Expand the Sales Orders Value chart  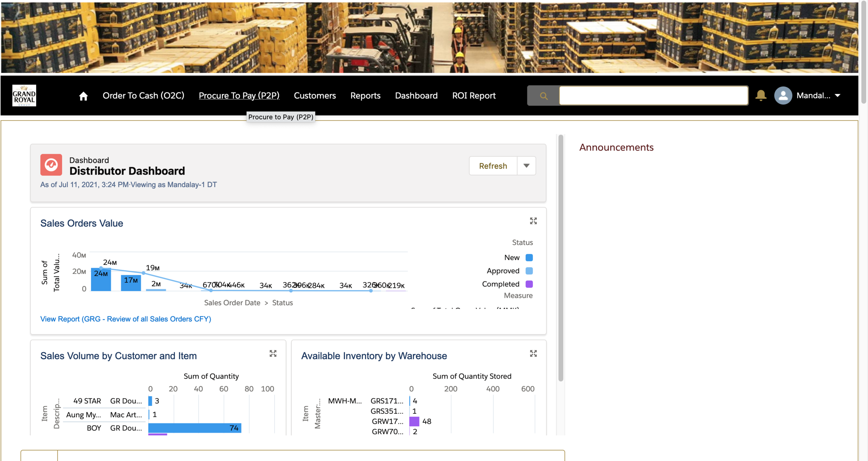[x=533, y=221]
